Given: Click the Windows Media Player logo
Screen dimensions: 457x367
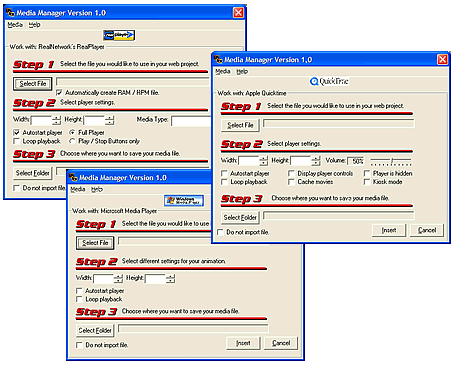Looking at the screenshot, I should coord(184,200).
